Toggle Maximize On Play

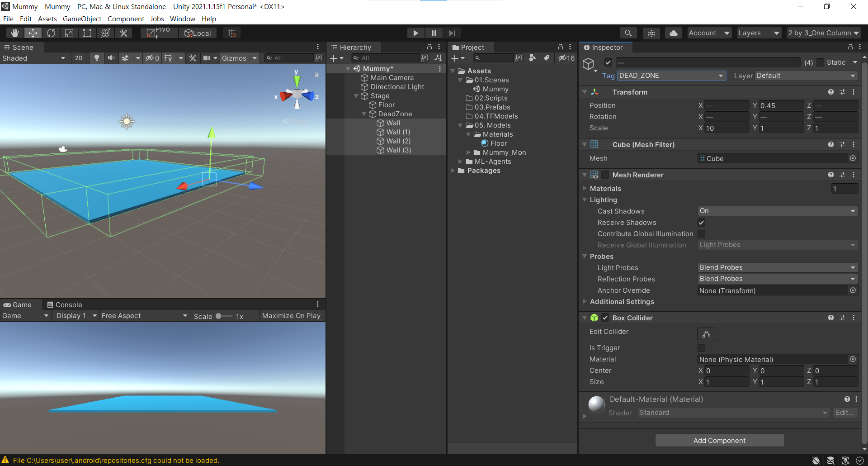291,316
